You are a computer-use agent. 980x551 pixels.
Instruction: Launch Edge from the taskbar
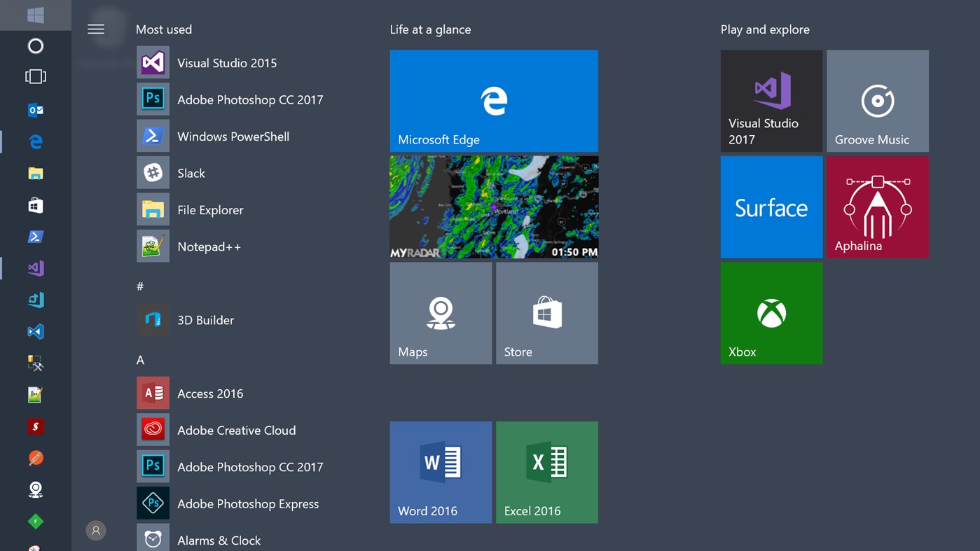tap(35, 141)
